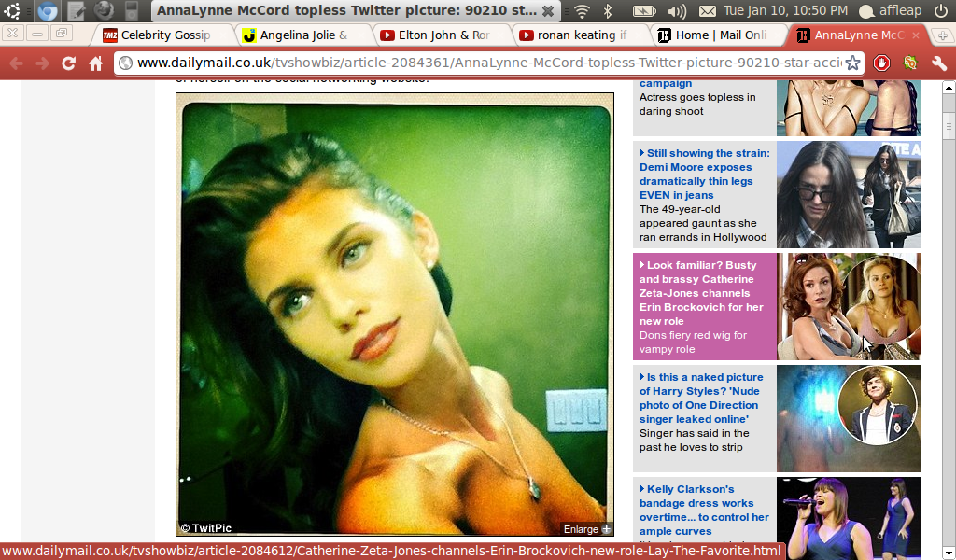Open the music player panel icon
This screenshot has width=956, height=560.
(x=132, y=10)
